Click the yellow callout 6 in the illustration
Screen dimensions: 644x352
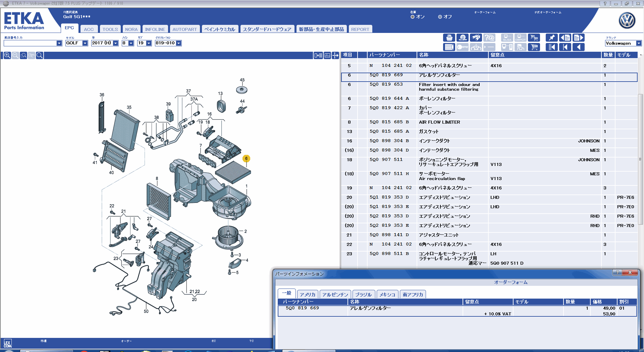point(246,159)
